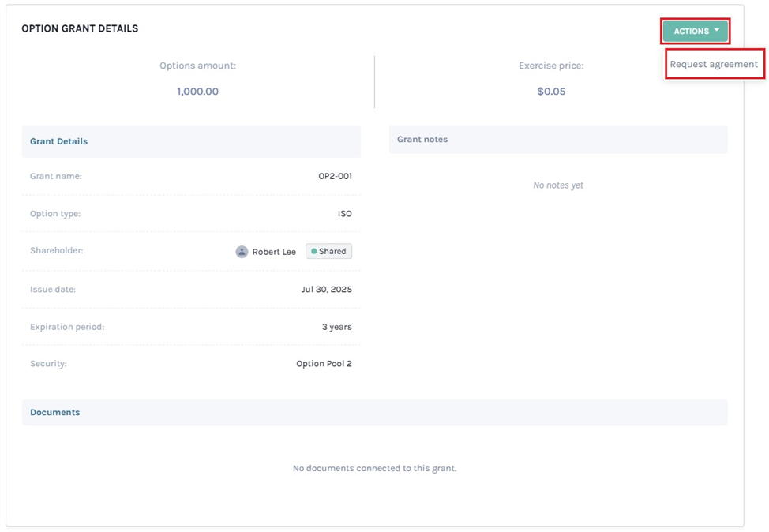Open the ACTIONS dropdown button
This screenshot has height=532, width=769.
(695, 32)
